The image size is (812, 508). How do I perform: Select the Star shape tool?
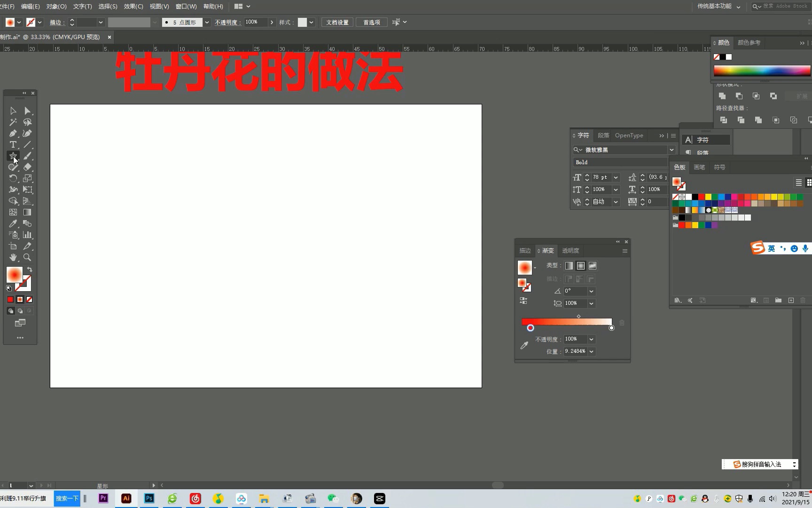[x=13, y=156]
